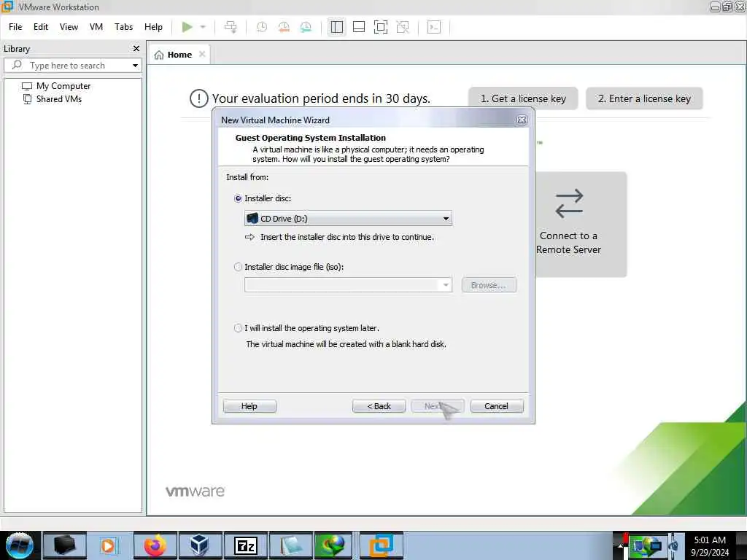Click the library search magnifier icon
Screen dimensions: 747x560
[x=18, y=65]
